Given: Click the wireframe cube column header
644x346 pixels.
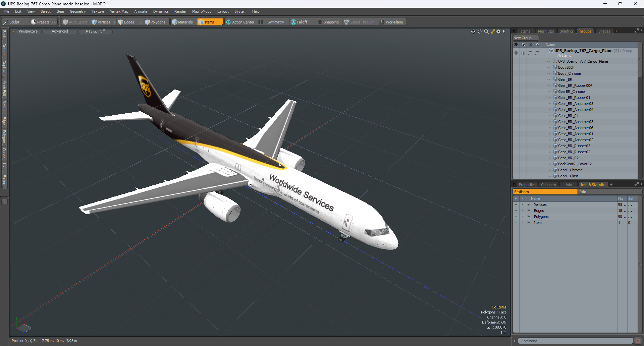Looking at the screenshot, I should click(x=530, y=45).
